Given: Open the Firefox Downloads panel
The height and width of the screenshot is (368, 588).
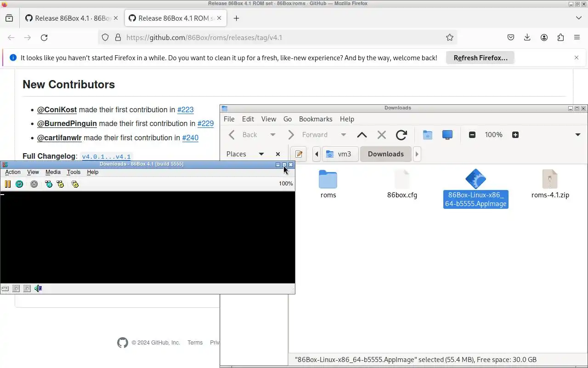Looking at the screenshot, I should pos(527,38).
